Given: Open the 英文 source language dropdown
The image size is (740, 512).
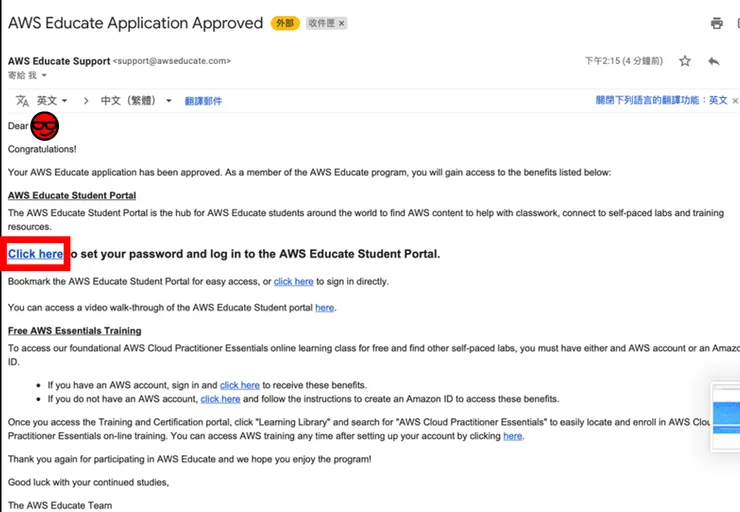Looking at the screenshot, I should (x=52, y=101).
